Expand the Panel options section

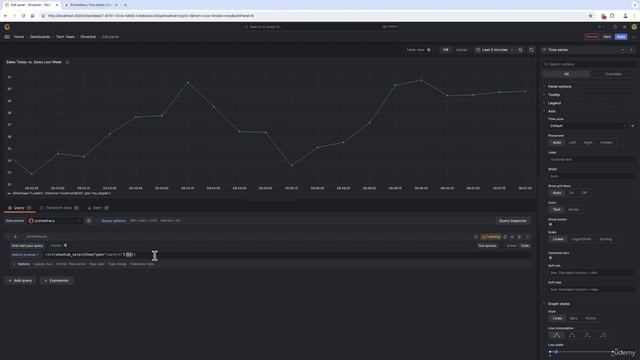(559, 87)
